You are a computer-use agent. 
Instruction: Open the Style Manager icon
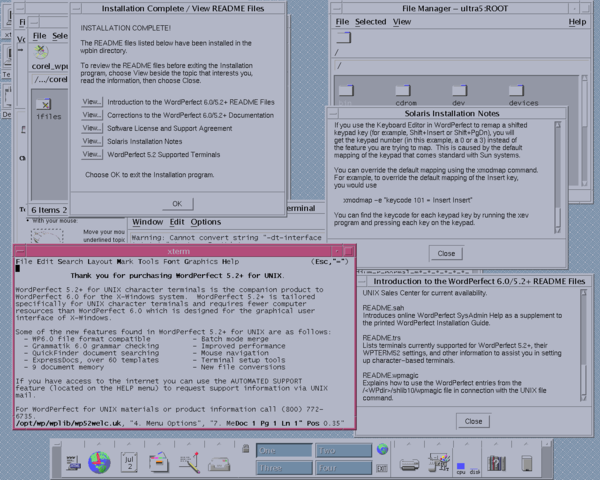coord(439,462)
